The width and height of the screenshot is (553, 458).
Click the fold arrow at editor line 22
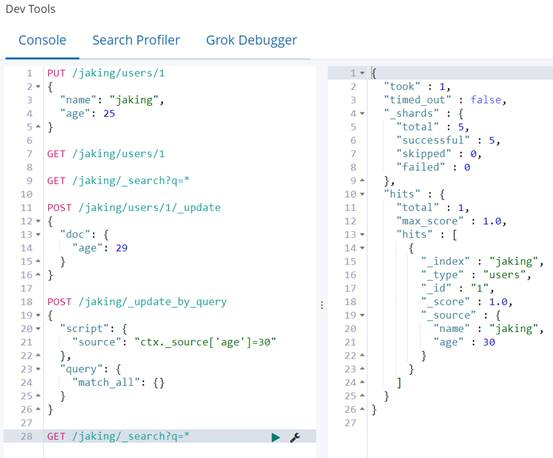coord(38,355)
